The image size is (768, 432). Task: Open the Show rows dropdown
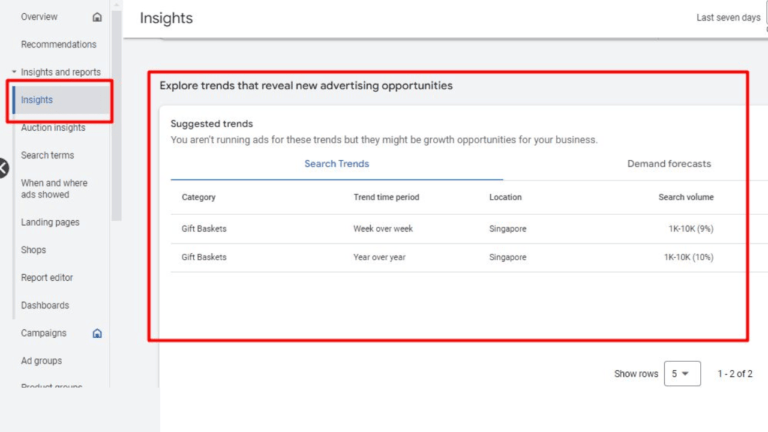coord(682,374)
